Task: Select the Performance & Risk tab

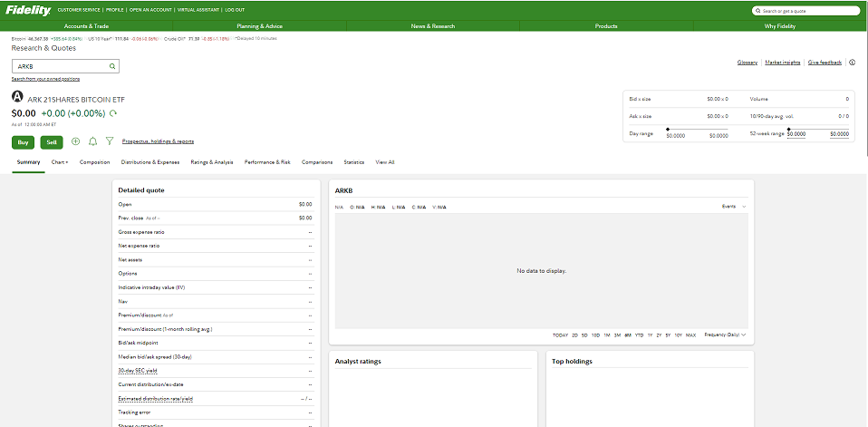Action: tap(267, 162)
